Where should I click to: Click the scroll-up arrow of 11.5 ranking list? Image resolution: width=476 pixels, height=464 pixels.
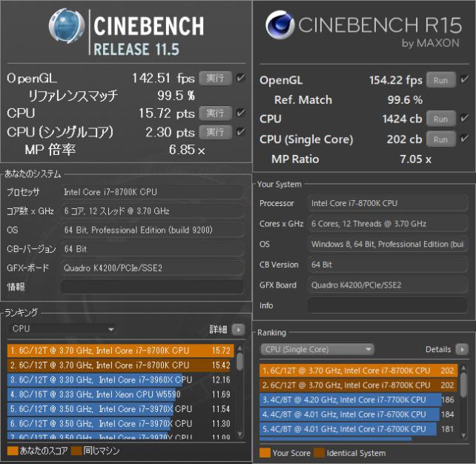tap(239, 348)
